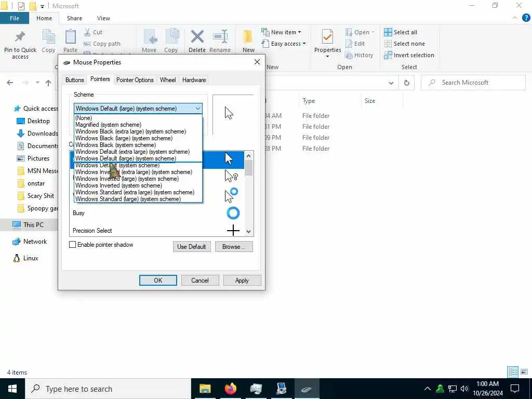Choose the (None) scheme option

[138, 118]
